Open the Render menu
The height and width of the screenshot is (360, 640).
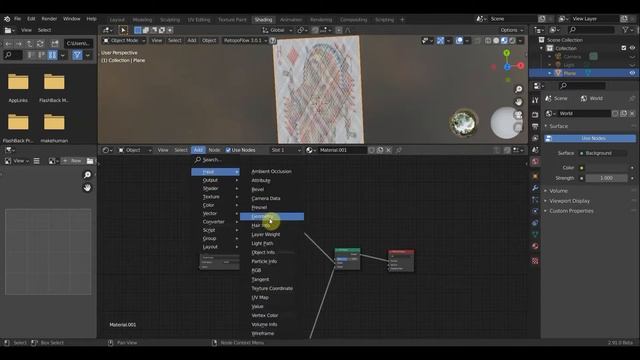point(49,19)
